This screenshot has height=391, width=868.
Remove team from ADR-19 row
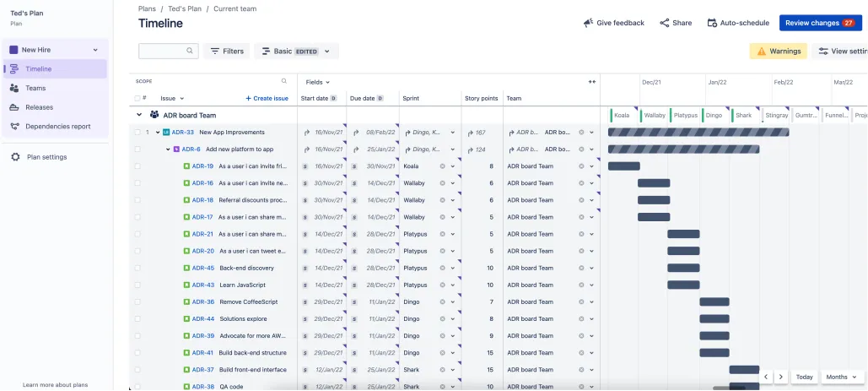(x=581, y=166)
